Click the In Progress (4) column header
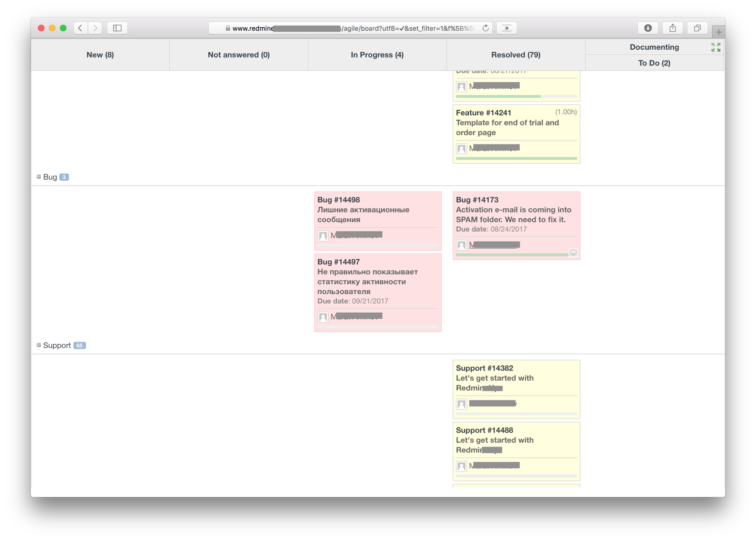 pos(377,55)
